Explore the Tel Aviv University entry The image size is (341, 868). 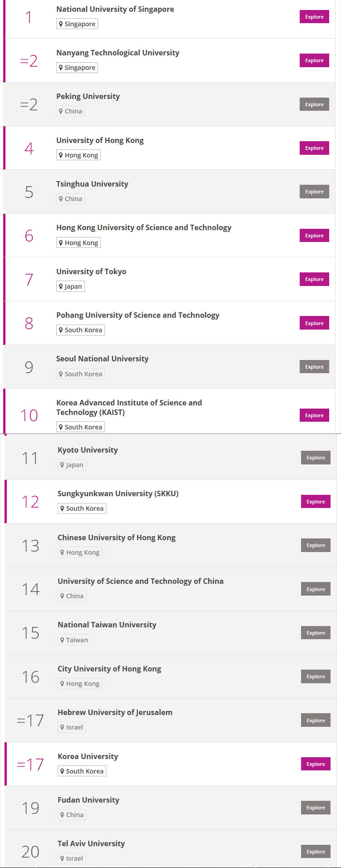316,852
